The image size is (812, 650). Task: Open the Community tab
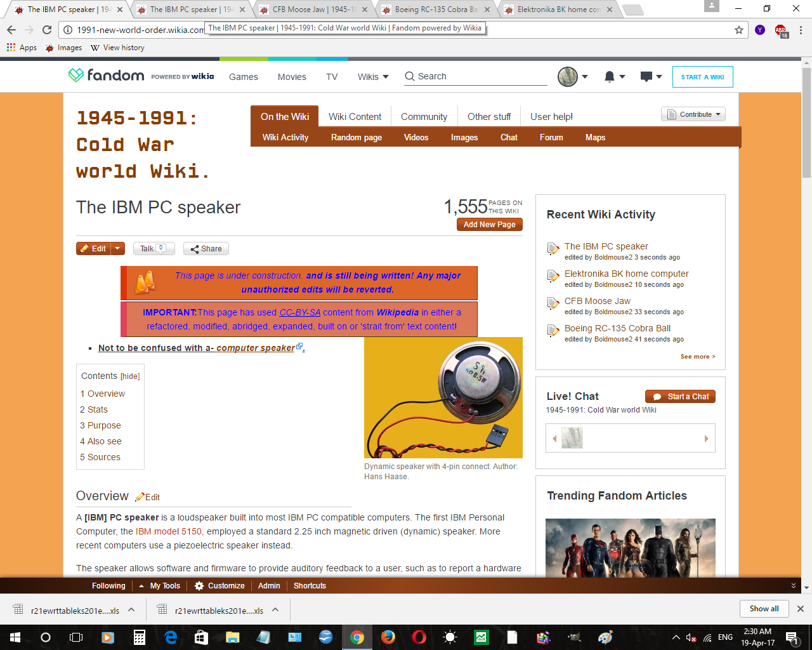[424, 117]
